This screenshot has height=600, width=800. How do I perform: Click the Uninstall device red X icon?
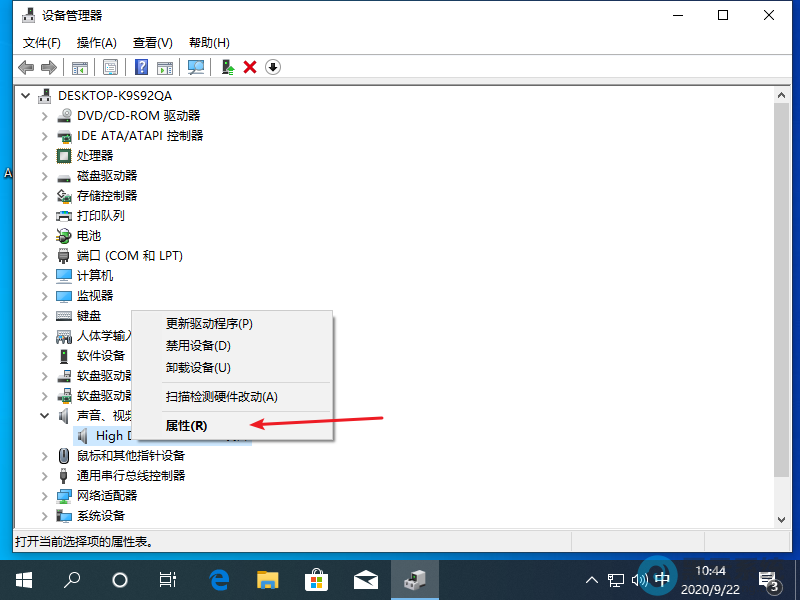pos(248,67)
